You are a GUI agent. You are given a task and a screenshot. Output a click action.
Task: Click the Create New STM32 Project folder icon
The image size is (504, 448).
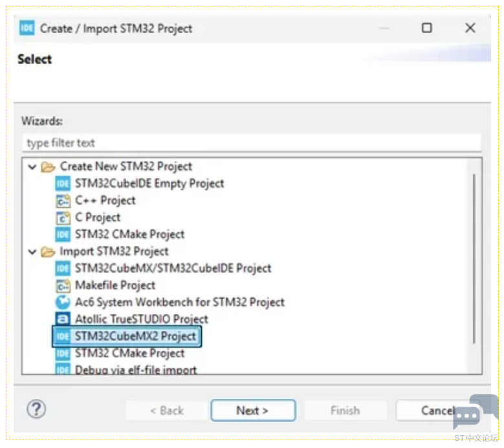tap(48, 167)
